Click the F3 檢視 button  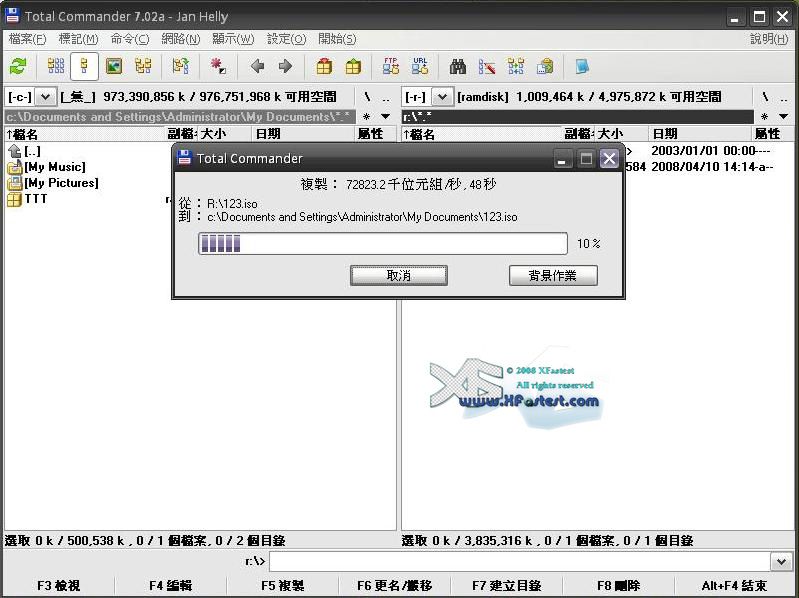coord(59,586)
